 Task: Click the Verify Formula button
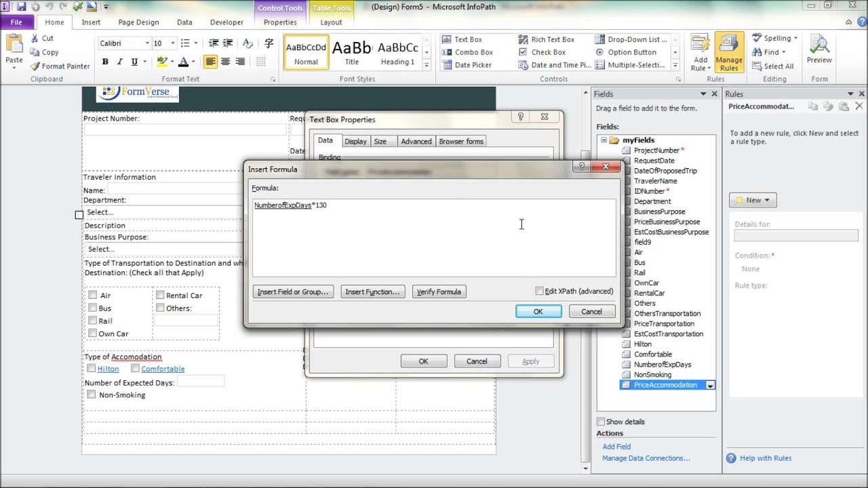point(439,291)
